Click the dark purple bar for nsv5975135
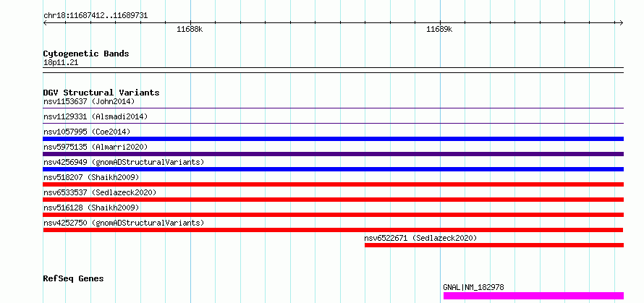This screenshot has width=644, height=303. (334, 154)
